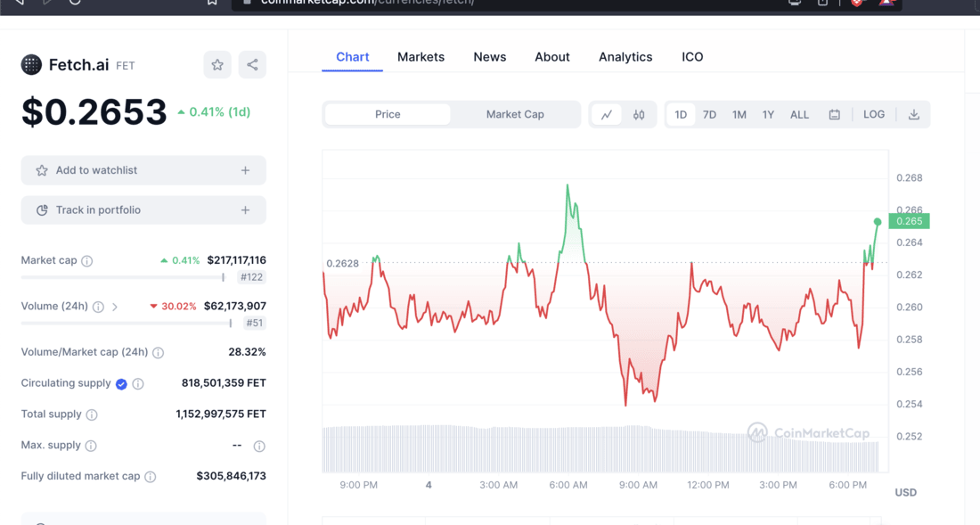Click plus icon on Add to watchlist
This screenshot has height=525, width=980.
246,170
